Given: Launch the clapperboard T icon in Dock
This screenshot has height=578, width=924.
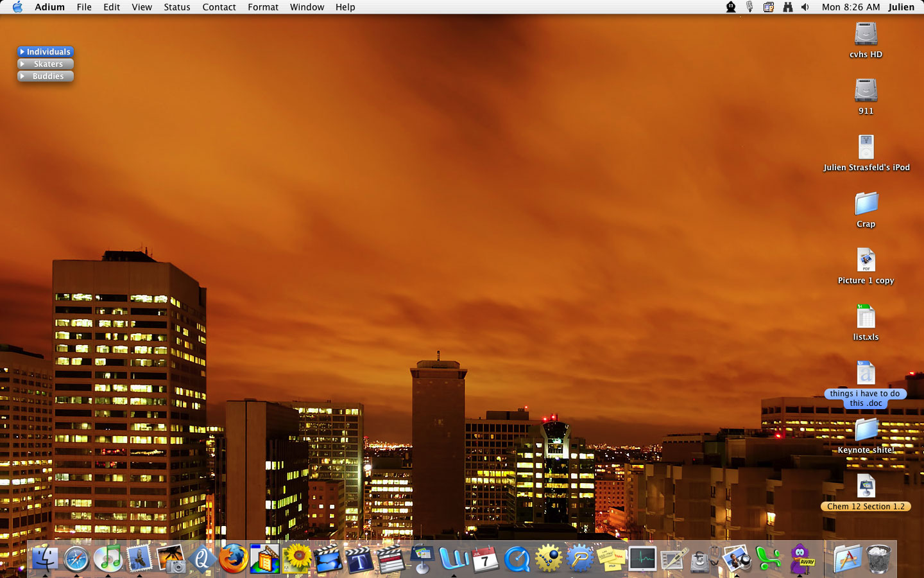Looking at the screenshot, I should pos(359,558).
